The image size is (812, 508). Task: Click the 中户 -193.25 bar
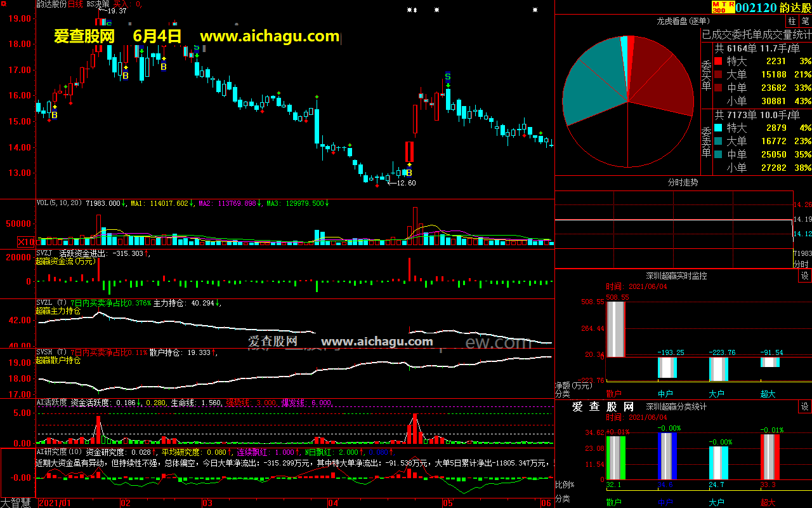pos(667,367)
